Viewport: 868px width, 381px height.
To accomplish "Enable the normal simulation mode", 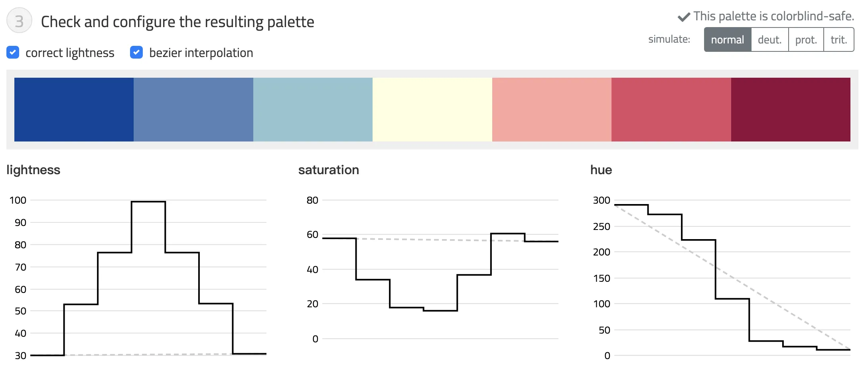I will coord(727,39).
